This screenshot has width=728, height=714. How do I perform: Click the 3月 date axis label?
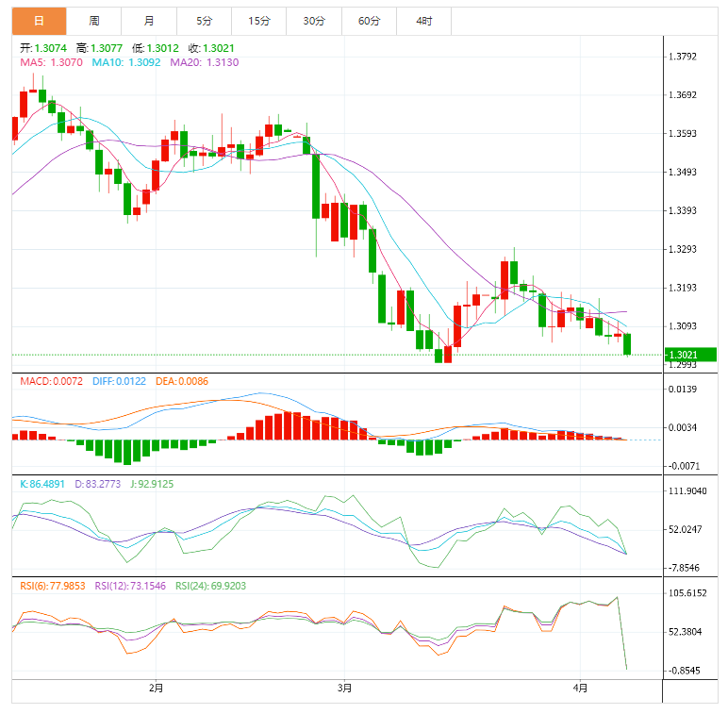[x=344, y=688]
